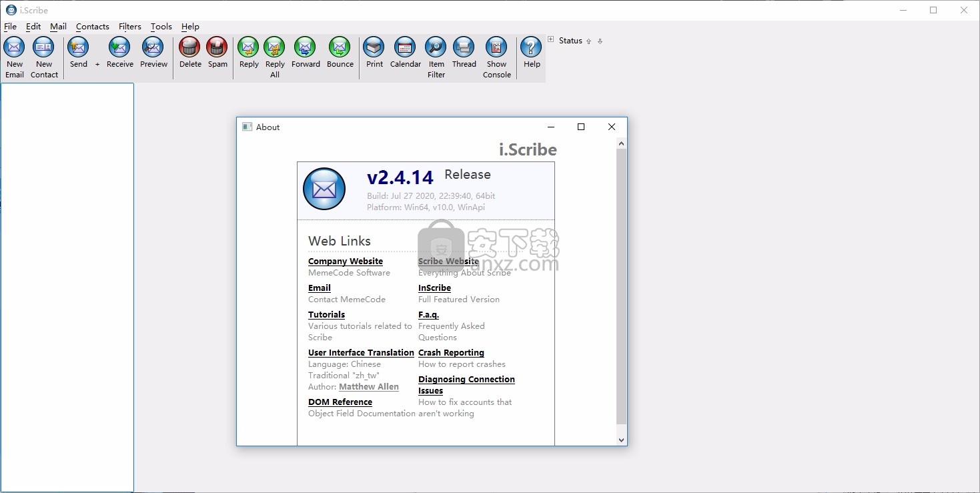Screen dimensions: 980x493
Task: Click the Reply toolbar icon
Action: coord(249,47)
